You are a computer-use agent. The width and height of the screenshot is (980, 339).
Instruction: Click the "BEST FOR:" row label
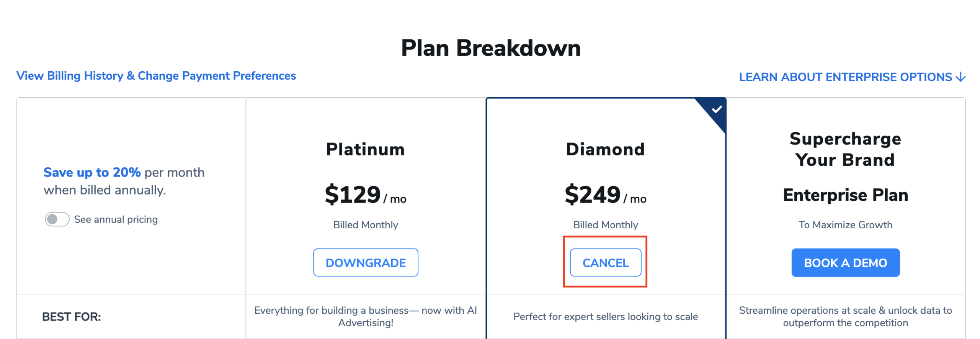(x=72, y=317)
